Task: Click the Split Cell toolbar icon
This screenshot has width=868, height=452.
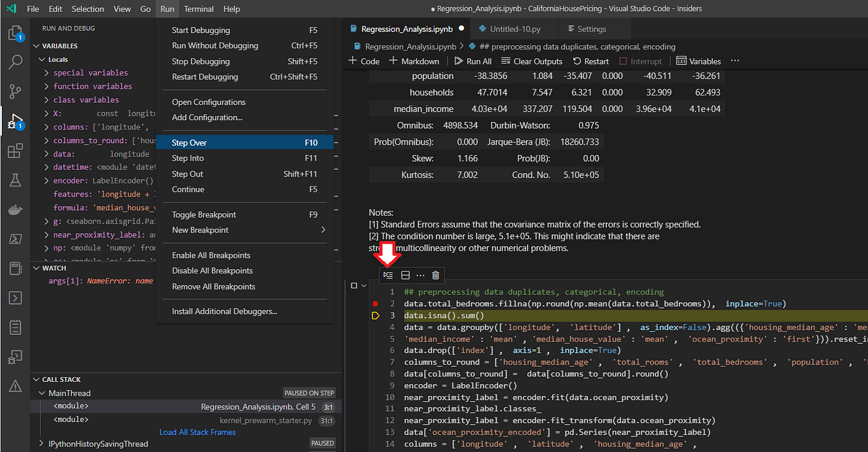Action: (405, 275)
